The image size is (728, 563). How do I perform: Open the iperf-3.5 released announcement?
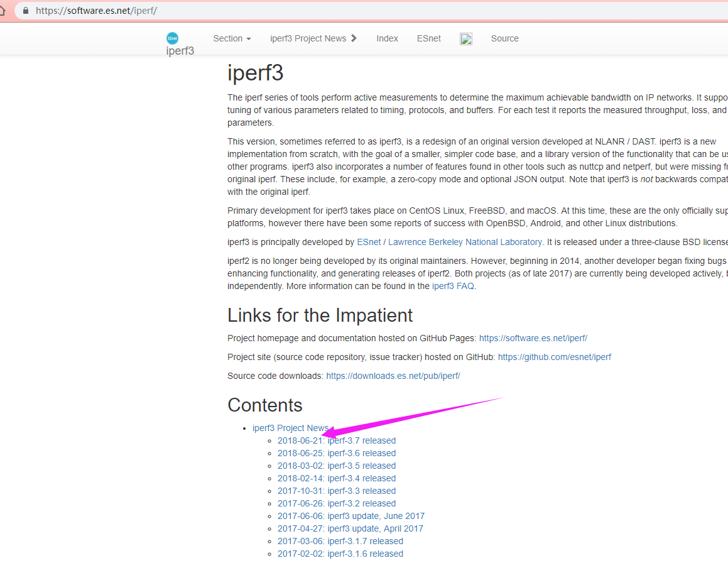click(x=337, y=466)
